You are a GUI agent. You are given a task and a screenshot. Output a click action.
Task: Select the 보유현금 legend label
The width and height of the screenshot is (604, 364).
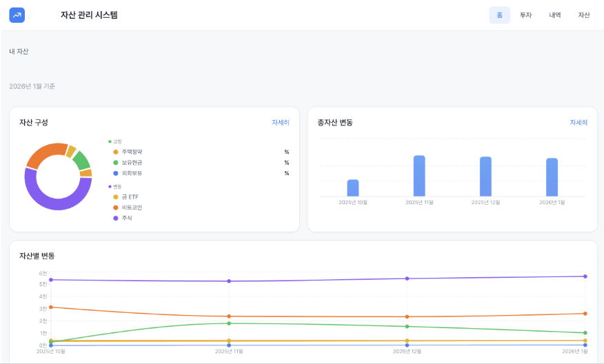click(132, 163)
